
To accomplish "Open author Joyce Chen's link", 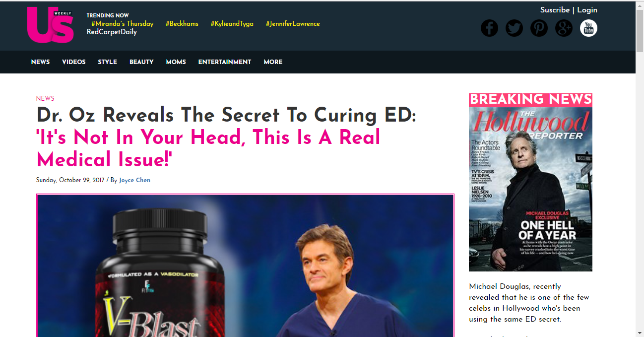I will click(134, 180).
